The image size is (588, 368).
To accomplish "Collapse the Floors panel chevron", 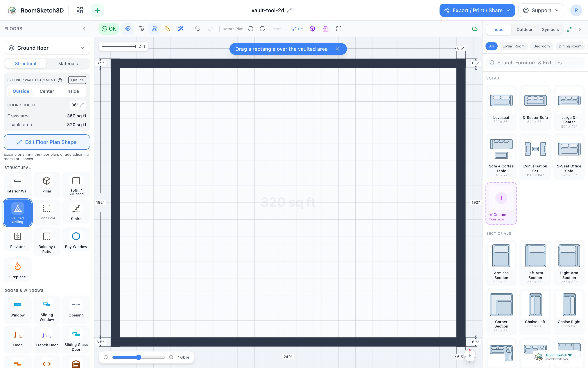I will point(84,29).
